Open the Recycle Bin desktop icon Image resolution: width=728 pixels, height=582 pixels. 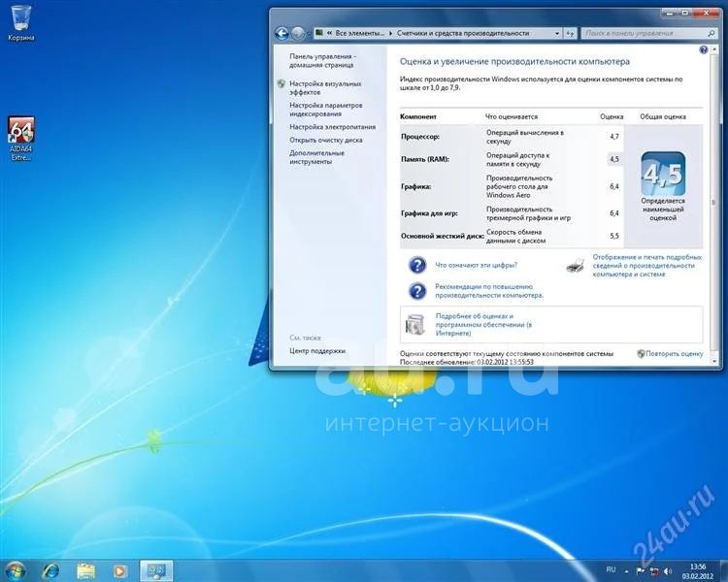pyautogui.click(x=21, y=23)
